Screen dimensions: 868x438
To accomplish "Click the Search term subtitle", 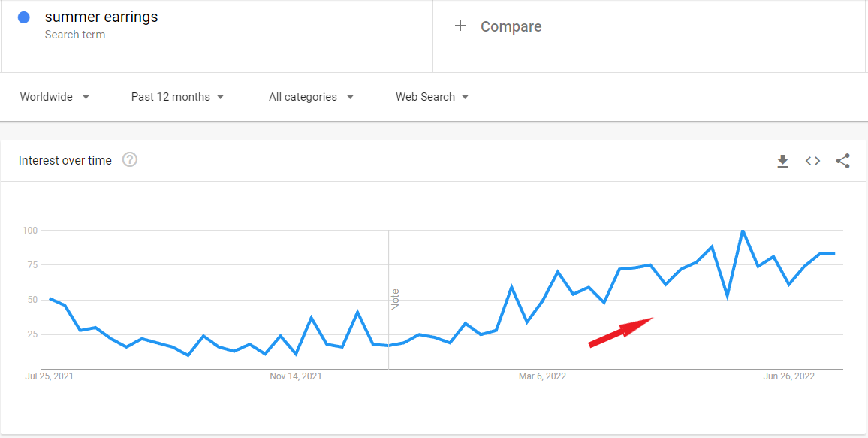I will point(75,35).
